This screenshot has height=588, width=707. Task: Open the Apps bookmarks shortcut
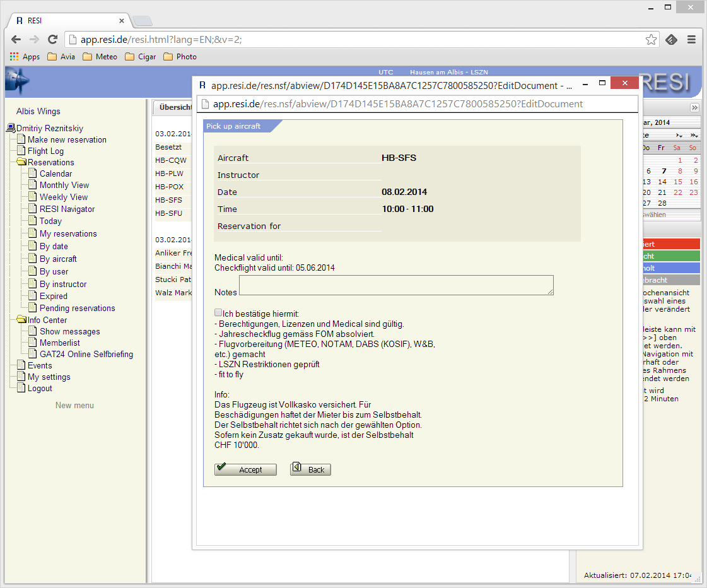coord(25,57)
